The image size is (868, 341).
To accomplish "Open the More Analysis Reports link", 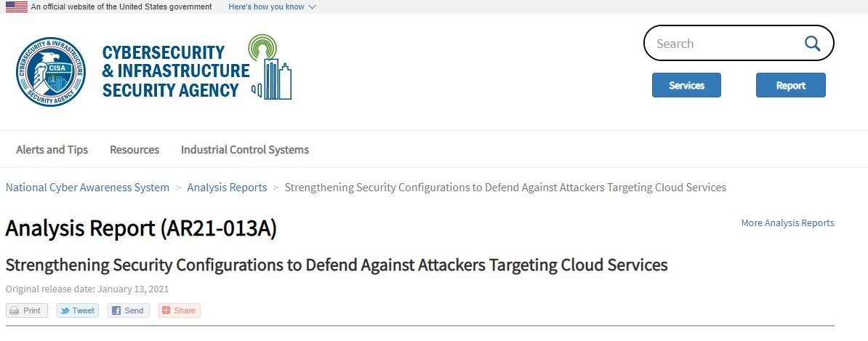I will click(788, 222).
